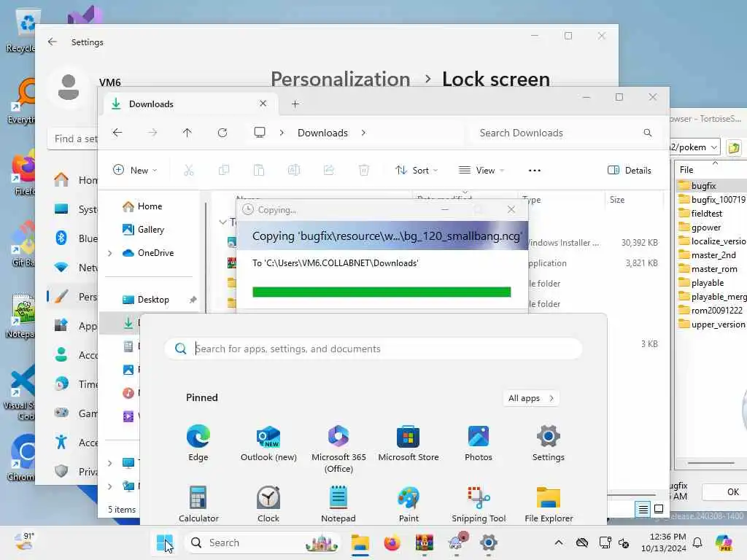Focus the Start menu search field
Image resolution: width=747 pixels, height=560 pixels.
(373, 349)
